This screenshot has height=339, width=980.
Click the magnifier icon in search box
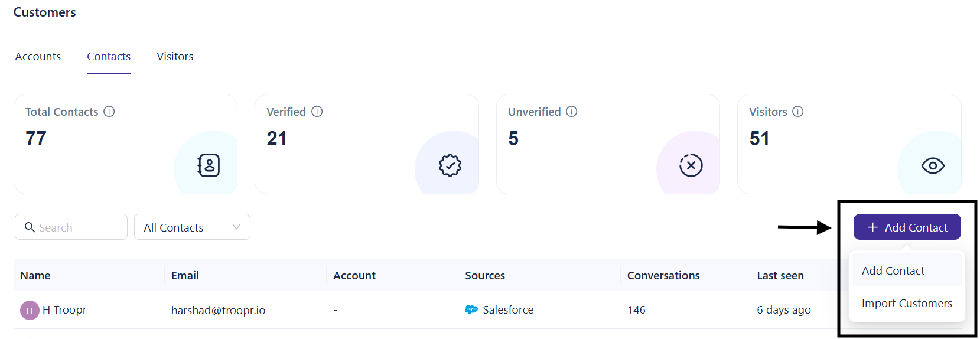tap(30, 227)
